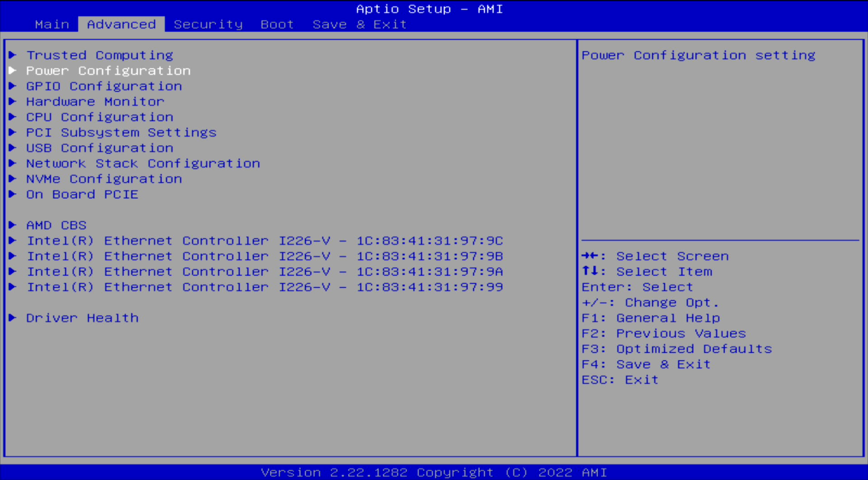Click the arrow beside Hardware Monitor

pos(13,101)
